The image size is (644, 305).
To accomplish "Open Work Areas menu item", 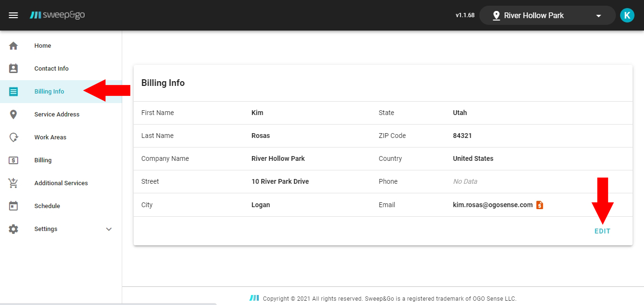I will tap(50, 137).
